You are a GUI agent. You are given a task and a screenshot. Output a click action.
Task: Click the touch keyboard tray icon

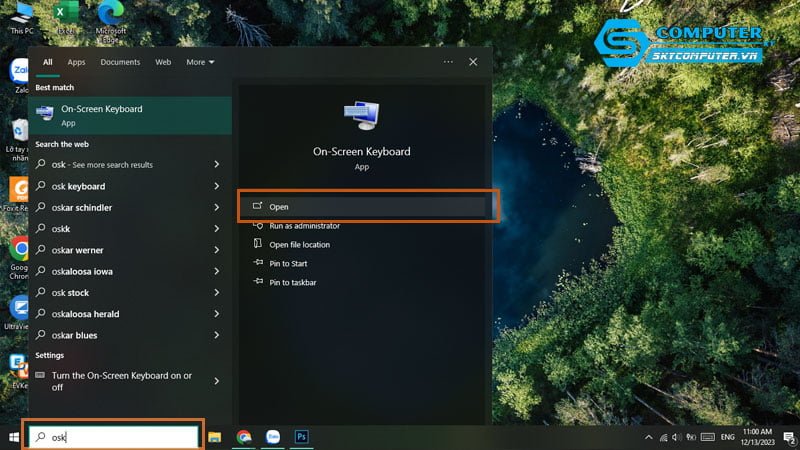pyautogui.click(x=708, y=437)
